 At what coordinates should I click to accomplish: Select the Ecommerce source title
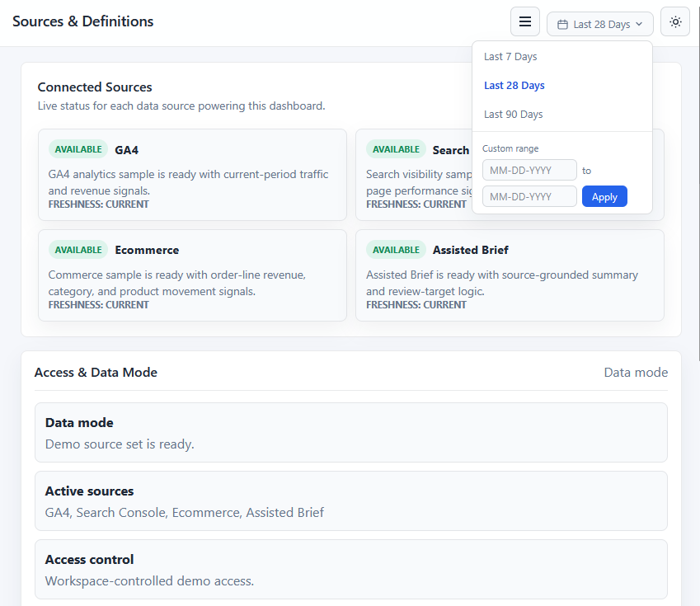[x=147, y=250]
